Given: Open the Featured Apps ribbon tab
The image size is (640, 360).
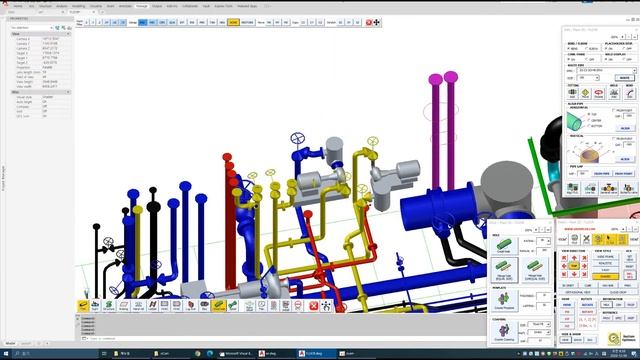Looking at the screenshot, I should [x=247, y=6].
